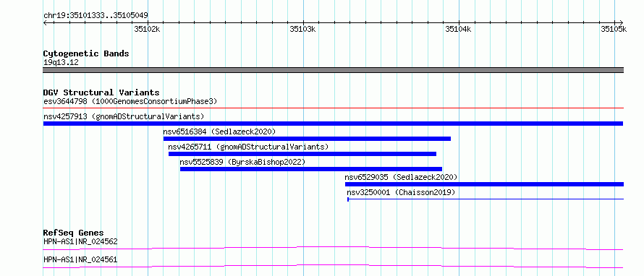Click the gray 19q13.12 cytogenetic band bar
The image size is (644, 276).
333,70
